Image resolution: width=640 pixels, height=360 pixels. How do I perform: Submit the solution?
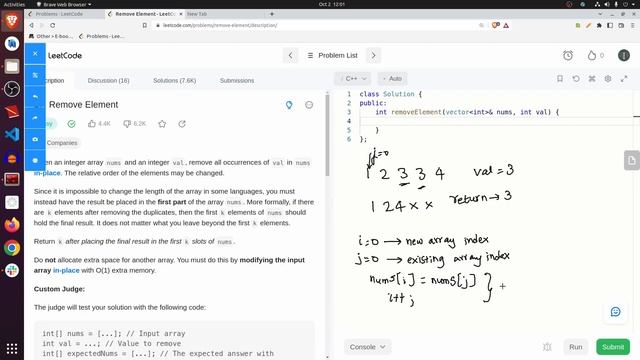coord(613,347)
